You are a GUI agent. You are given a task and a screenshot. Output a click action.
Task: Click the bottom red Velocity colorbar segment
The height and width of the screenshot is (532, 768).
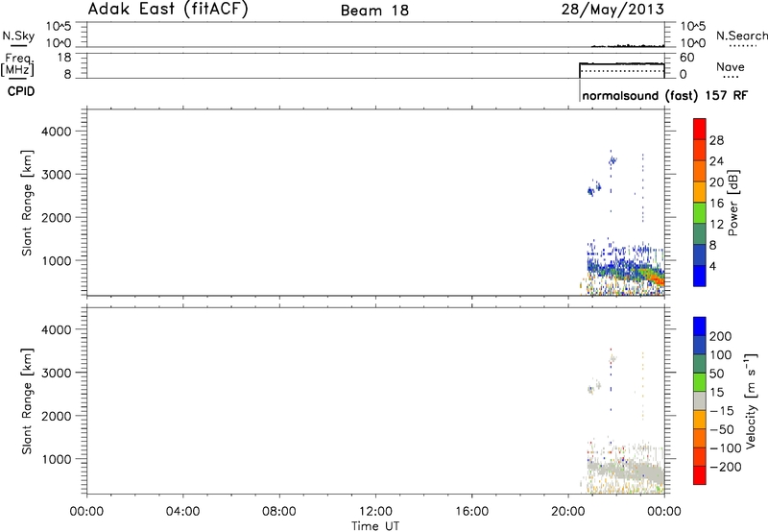(x=700, y=475)
